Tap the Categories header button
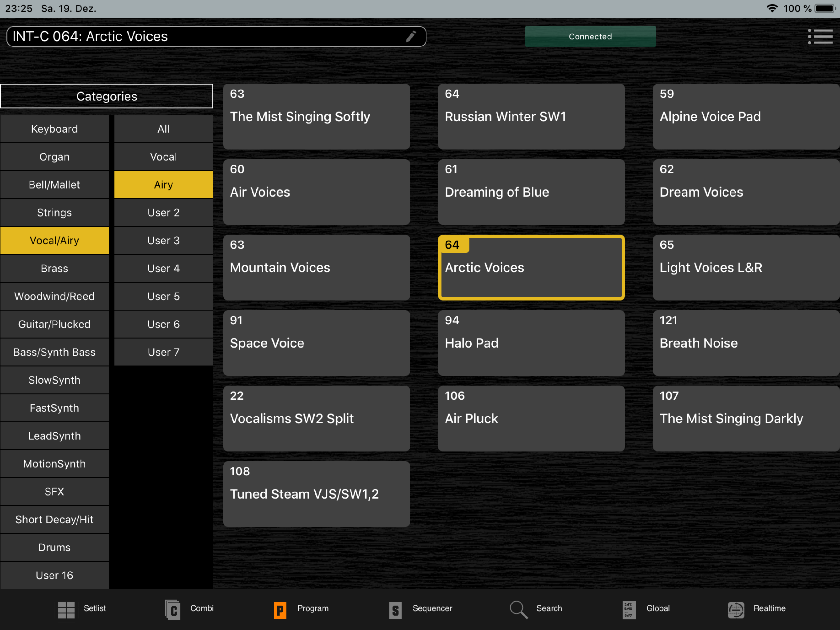Screen dimensions: 840x630 107,96
